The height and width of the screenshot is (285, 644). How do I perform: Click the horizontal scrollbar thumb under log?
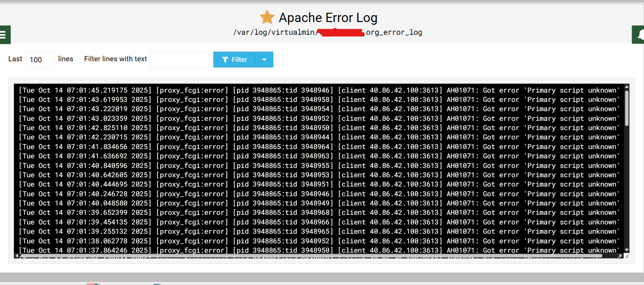tap(310, 256)
